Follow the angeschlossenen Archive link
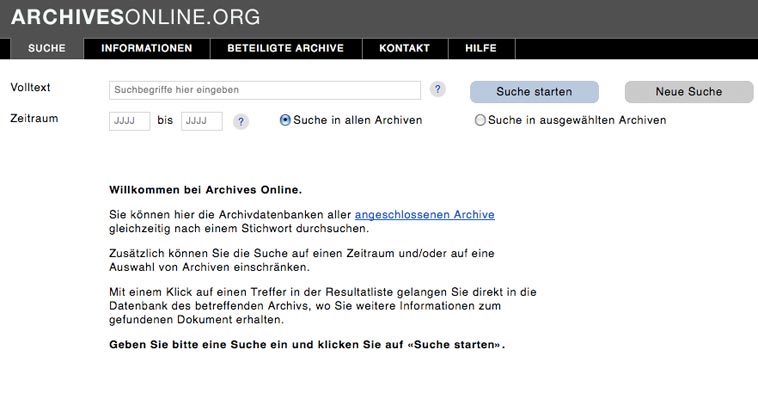 tap(424, 215)
